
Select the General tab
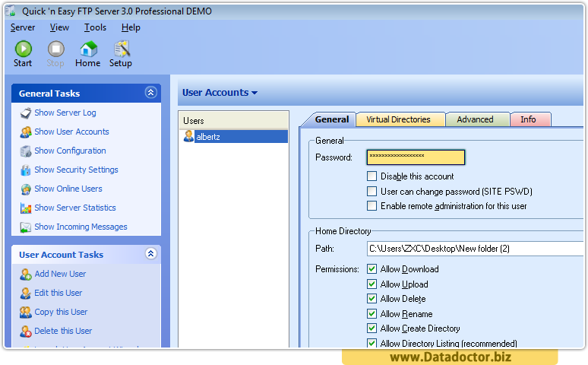(331, 119)
